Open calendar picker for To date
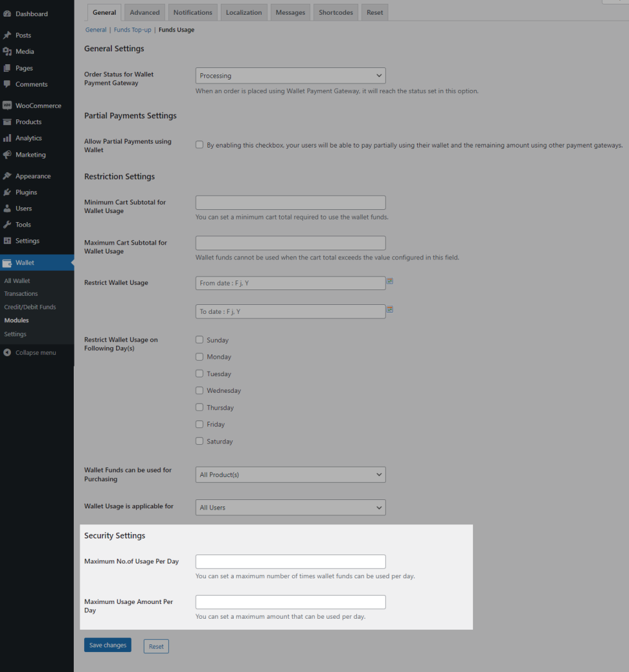Viewport: 629px width, 672px height. point(390,309)
